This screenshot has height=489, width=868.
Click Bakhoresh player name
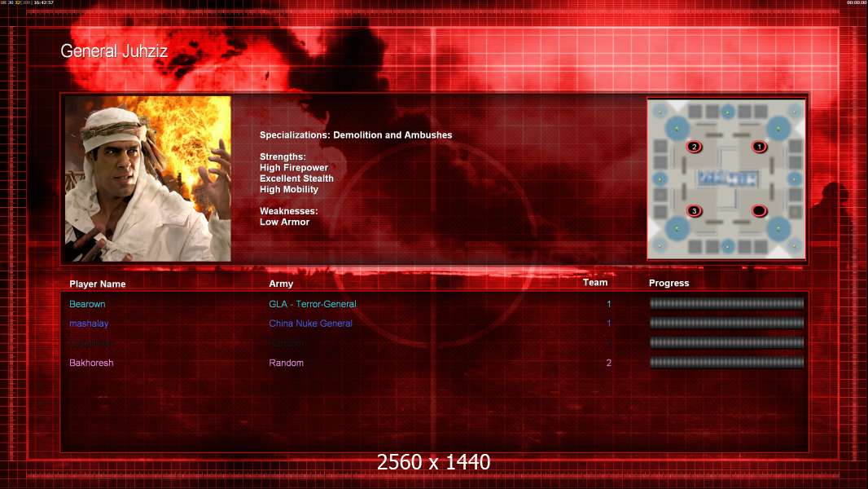(x=91, y=363)
